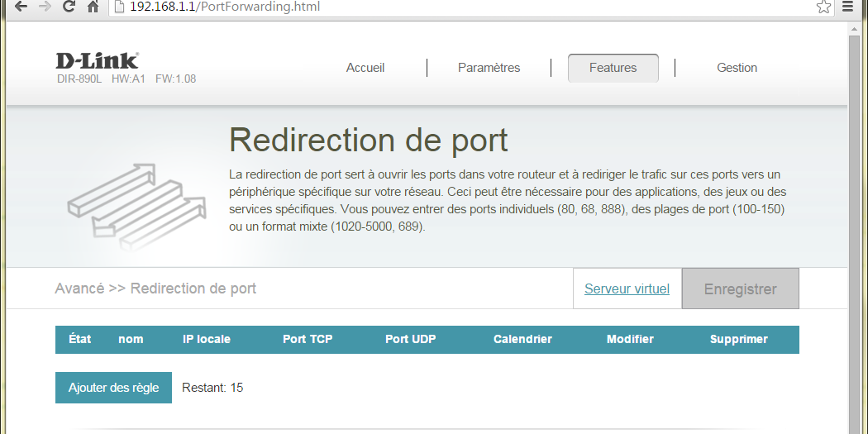Click Ajouter des règle button
868x434 pixels.
pos(113,388)
